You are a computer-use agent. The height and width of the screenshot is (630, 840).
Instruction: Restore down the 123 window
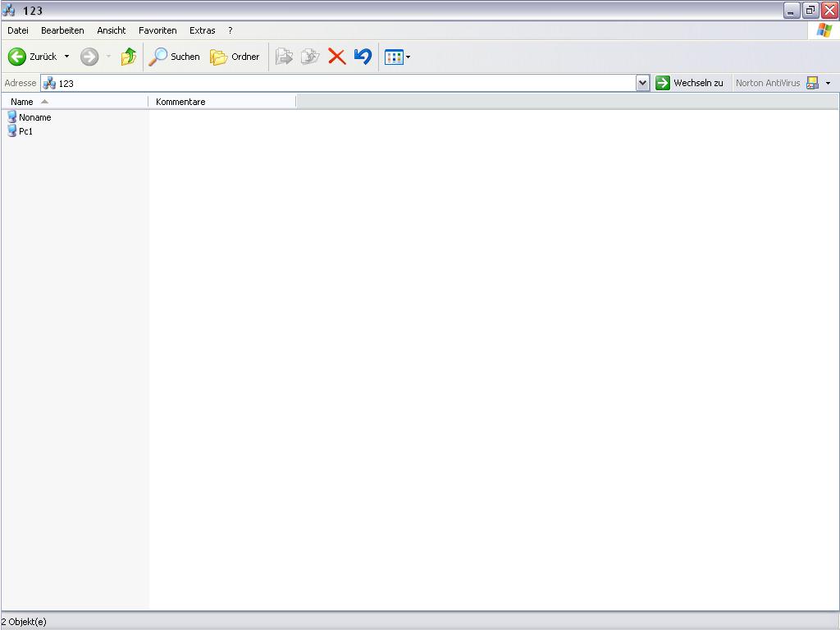[810, 10]
